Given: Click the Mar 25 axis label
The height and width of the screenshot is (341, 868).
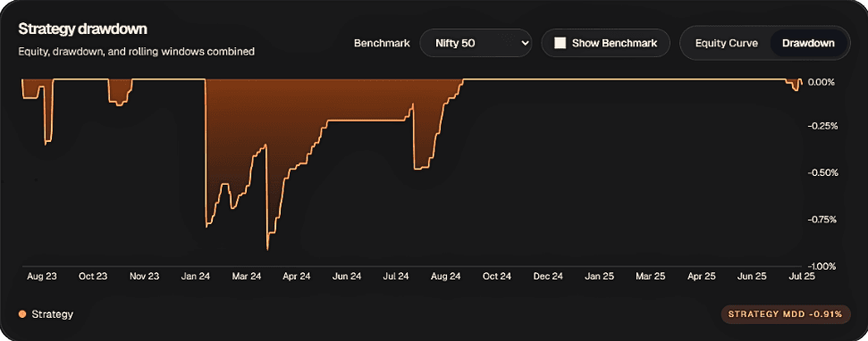Looking at the screenshot, I should (651, 276).
